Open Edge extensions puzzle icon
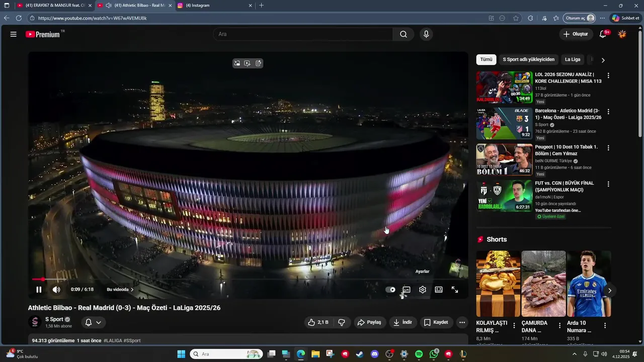The image size is (644, 362). coord(530,18)
